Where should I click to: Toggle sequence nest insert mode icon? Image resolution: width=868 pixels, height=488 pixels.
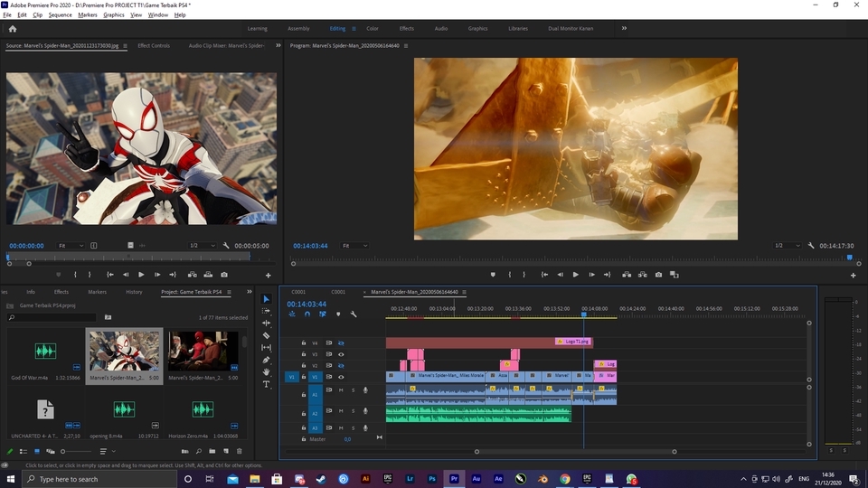point(292,314)
